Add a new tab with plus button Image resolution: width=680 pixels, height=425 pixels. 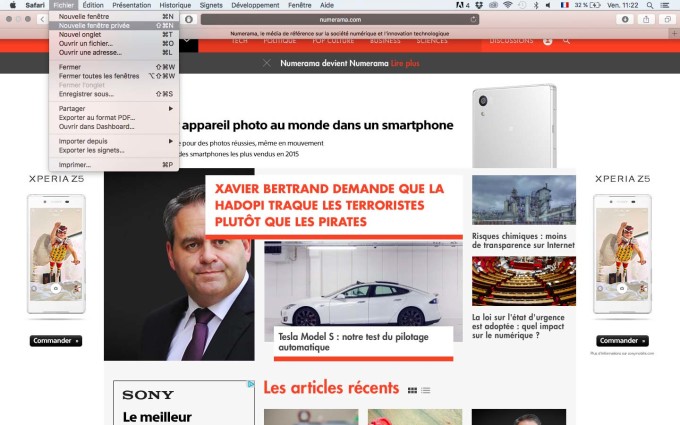click(x=674, y=33)
